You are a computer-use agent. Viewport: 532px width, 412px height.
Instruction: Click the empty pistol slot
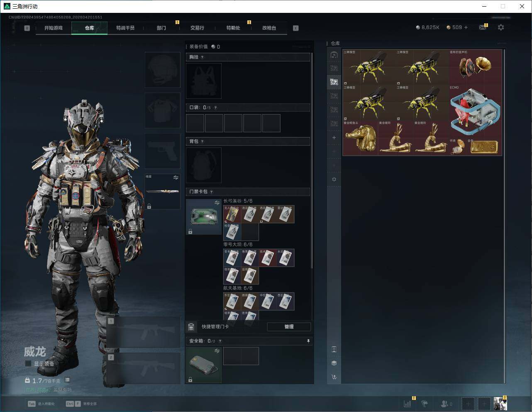162,151
